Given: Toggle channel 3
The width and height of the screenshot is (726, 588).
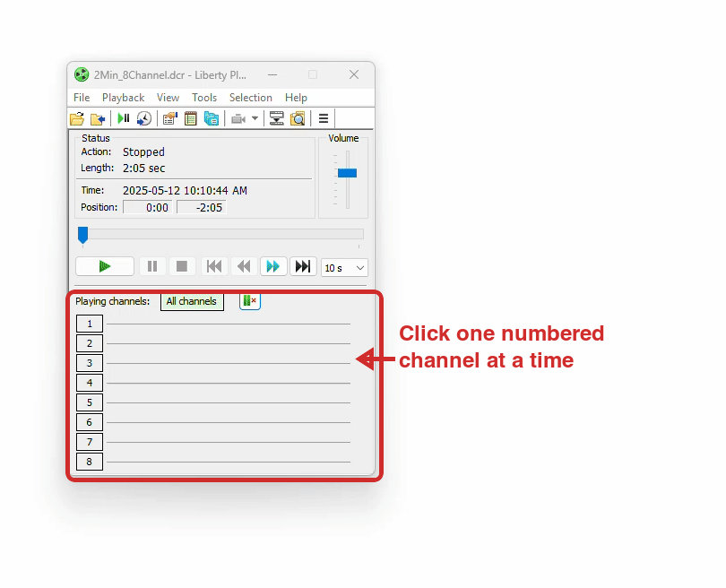Looking at the screenshot, I should (x=90, y=363).
